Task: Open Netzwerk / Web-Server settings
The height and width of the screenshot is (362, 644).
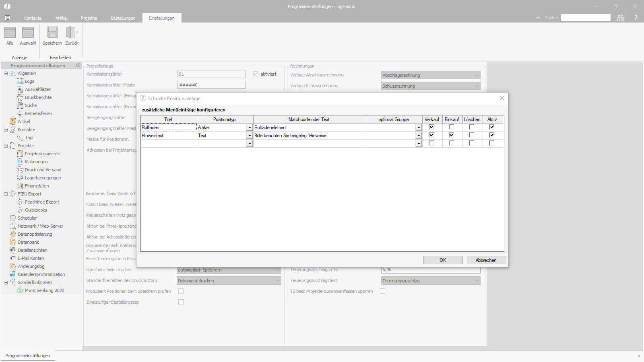Action: (x=40, y=226)
